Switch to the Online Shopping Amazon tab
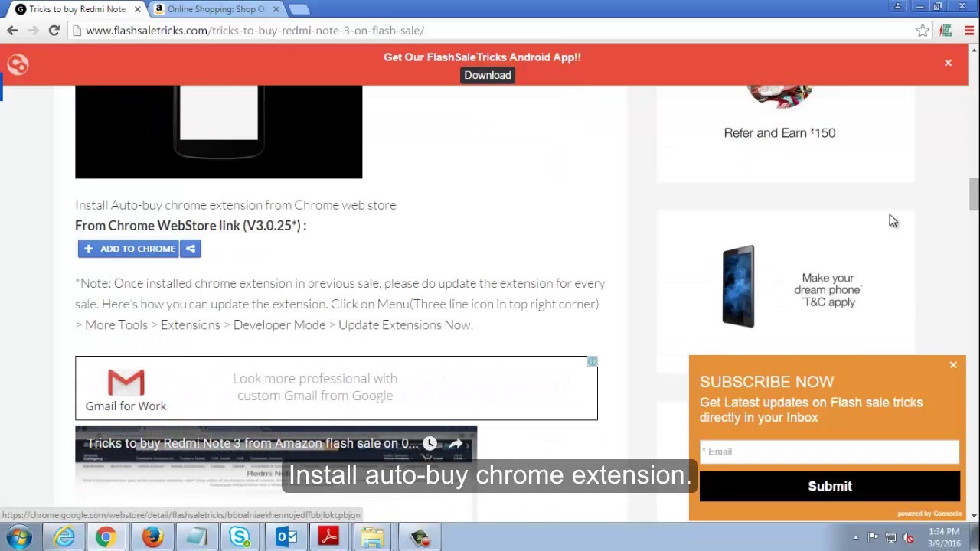980x551 pixels. click(x=217, y=9)
